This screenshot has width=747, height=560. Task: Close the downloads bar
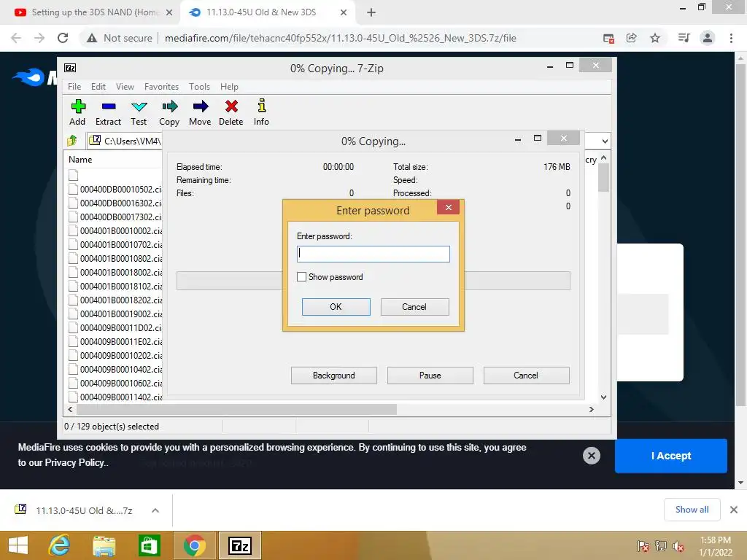point(734,510)
